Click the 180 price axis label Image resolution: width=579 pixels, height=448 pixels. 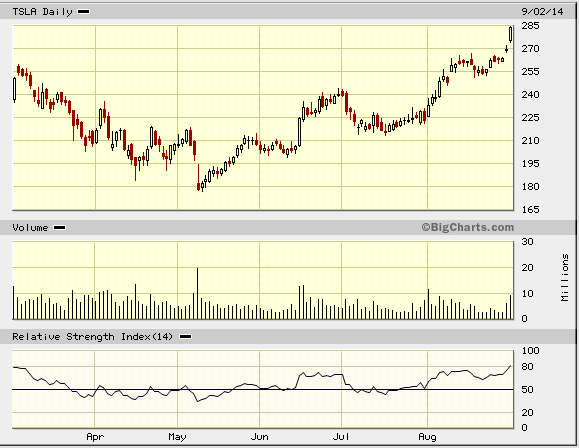(x=530, y=187)
